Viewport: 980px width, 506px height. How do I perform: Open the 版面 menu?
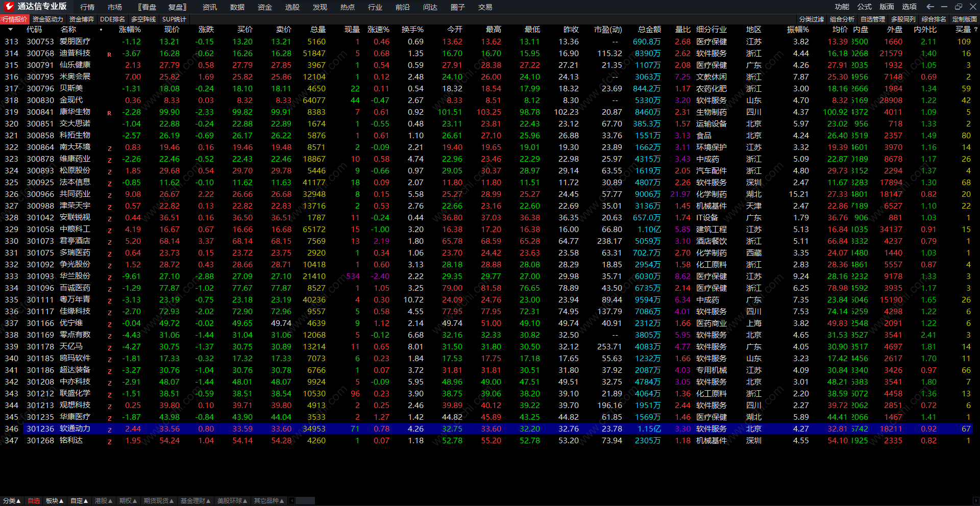click(887, 7)
